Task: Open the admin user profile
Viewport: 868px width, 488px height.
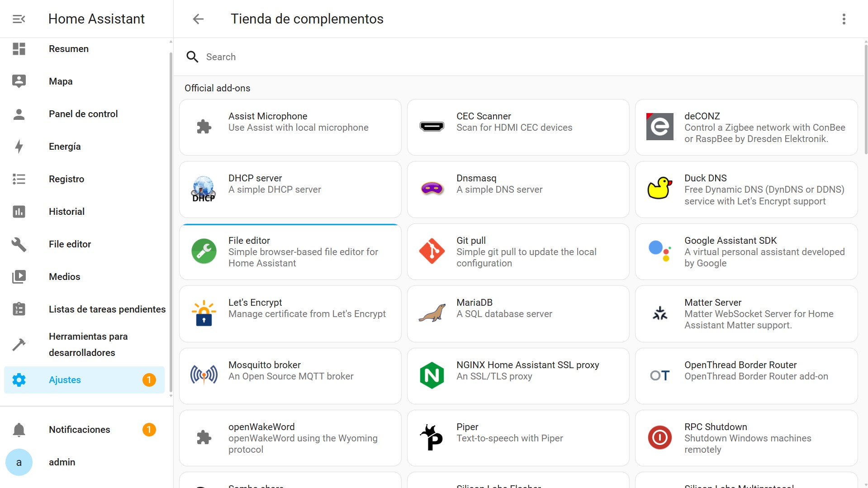Action: click(62, 462)
